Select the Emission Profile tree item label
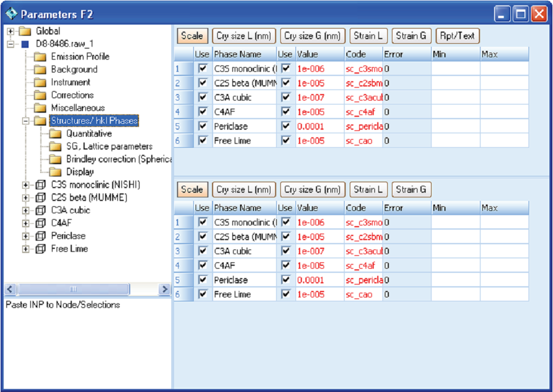The image size is (553, 392). coord(80,57)
